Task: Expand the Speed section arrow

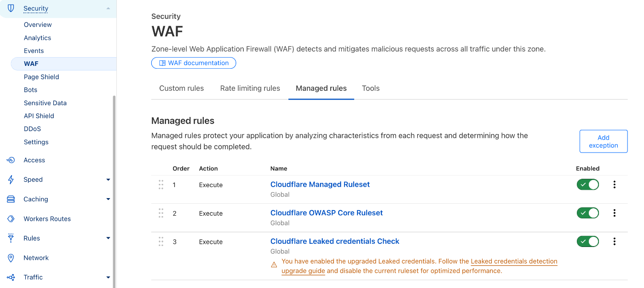Action: point(108,180)
